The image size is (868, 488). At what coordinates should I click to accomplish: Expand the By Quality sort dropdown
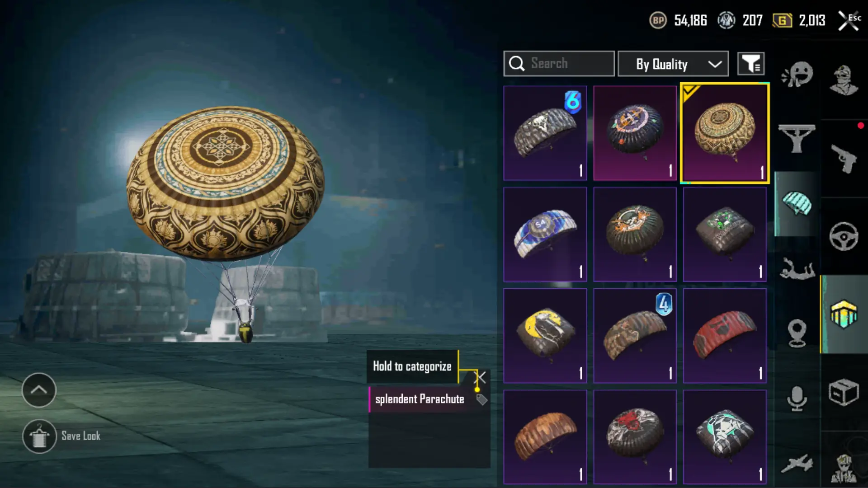tap(673, 64)
